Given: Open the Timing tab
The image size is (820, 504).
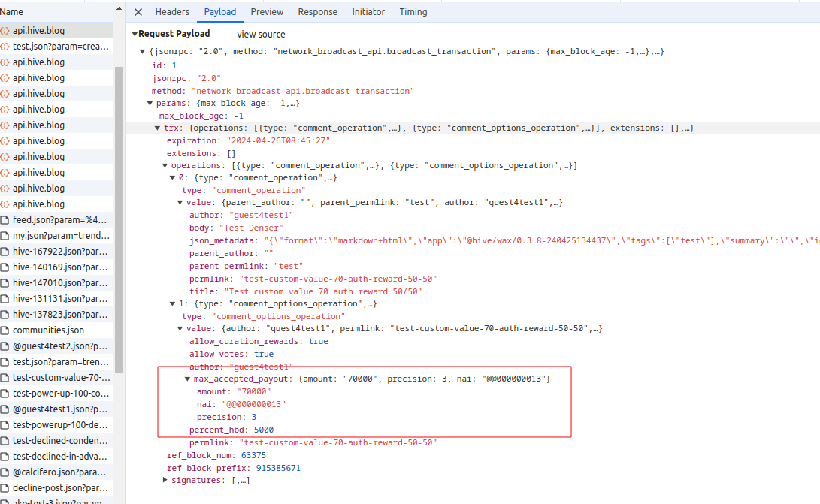Looking at the screenshot, I should point(413,12).
